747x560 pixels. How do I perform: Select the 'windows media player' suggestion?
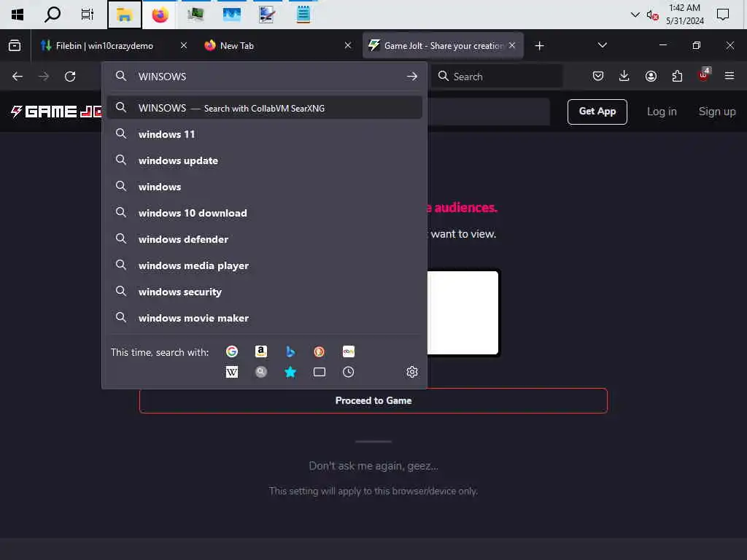[264, 265]
